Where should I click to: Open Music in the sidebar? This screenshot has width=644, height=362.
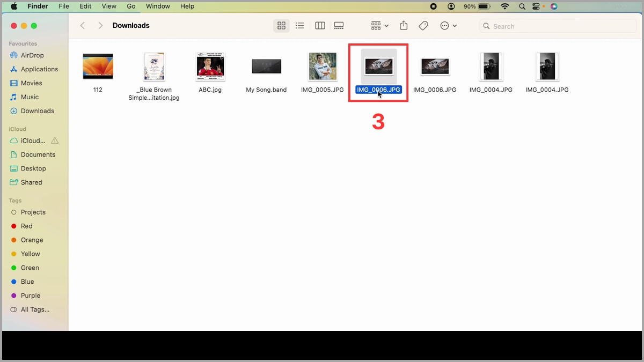30,97
